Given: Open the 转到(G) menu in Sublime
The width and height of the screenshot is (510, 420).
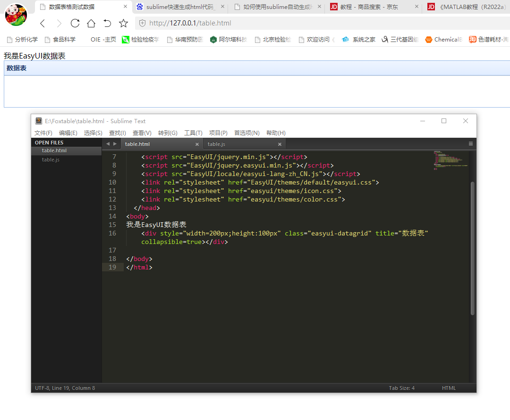Looking at the screenshot, I should (168, 133).
